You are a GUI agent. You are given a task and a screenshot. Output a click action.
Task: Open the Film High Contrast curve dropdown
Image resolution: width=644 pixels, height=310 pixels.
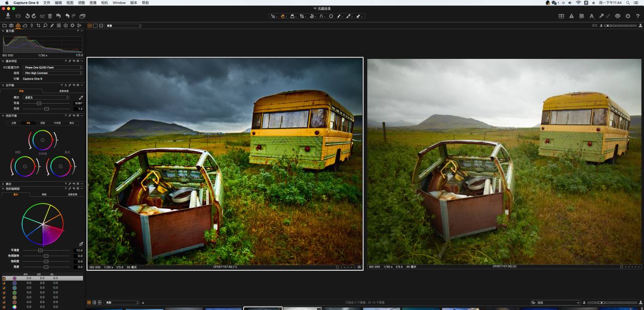[x=53, y=73]
